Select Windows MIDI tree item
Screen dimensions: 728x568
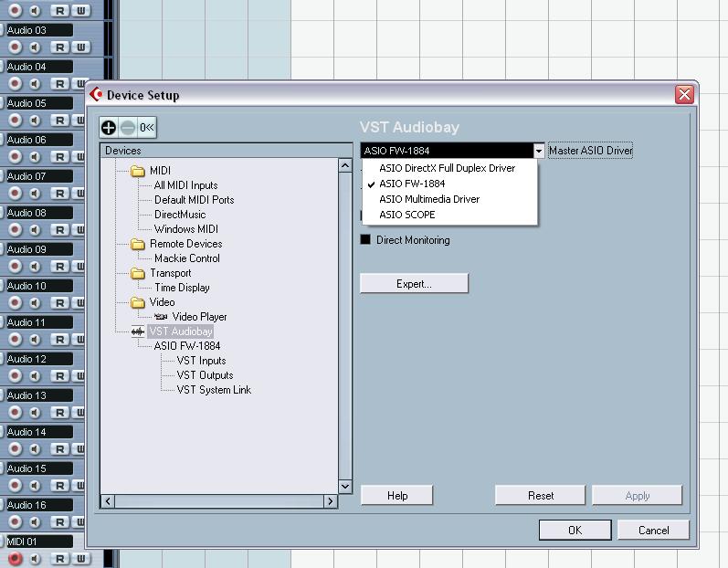tap(185, 229)
